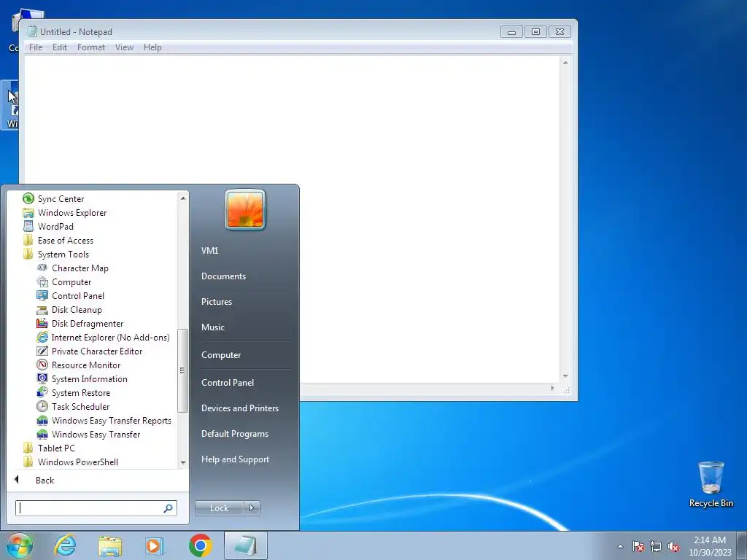This screenshot has width=747, height=560.
Task: Open the Recycle Bin on desktop
Action: tap(711, 484)
